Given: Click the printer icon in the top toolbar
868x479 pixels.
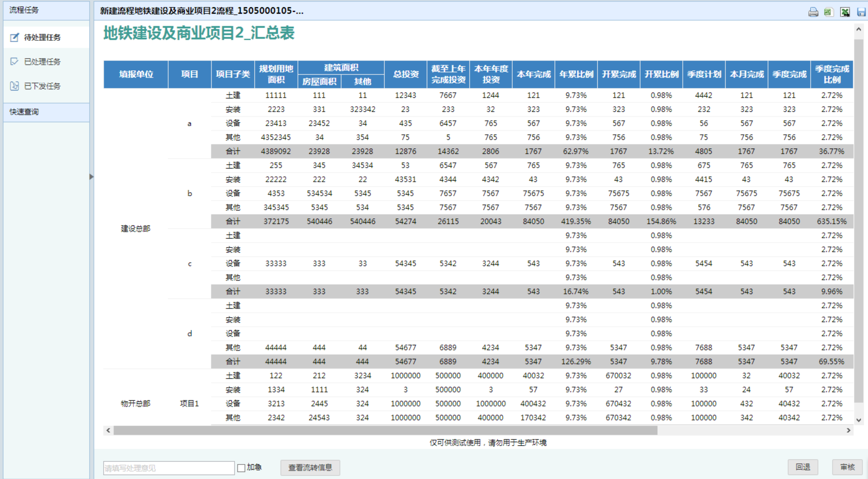Looking at the screenshot, I should coord(813,12).
